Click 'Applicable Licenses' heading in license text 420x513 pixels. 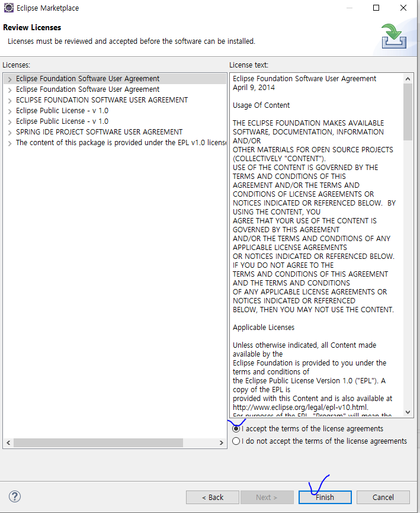[x=264, y=328]
